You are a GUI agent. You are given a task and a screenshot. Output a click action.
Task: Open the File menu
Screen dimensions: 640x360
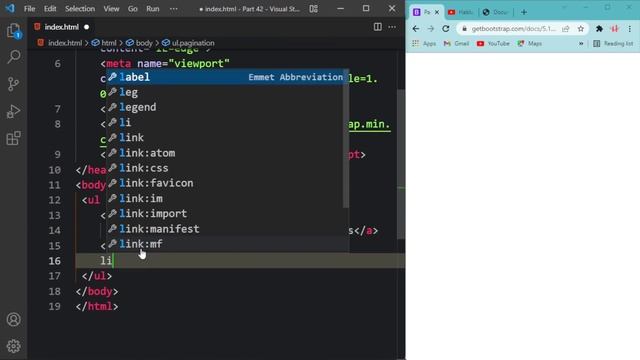pos(29,9)
